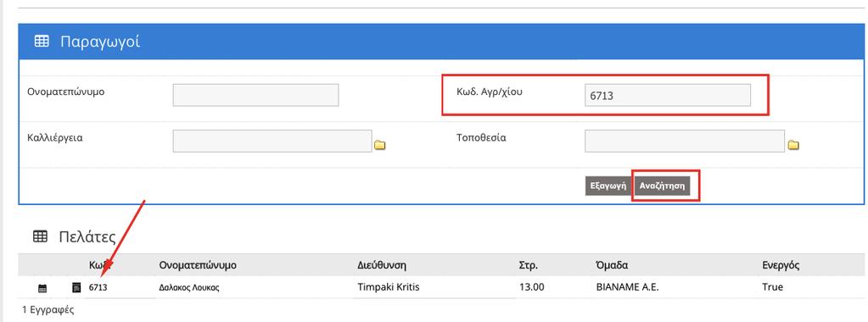Sort by Στρ. column header
868x322 pixels.
pyautogui.click(x=529, y=265)
